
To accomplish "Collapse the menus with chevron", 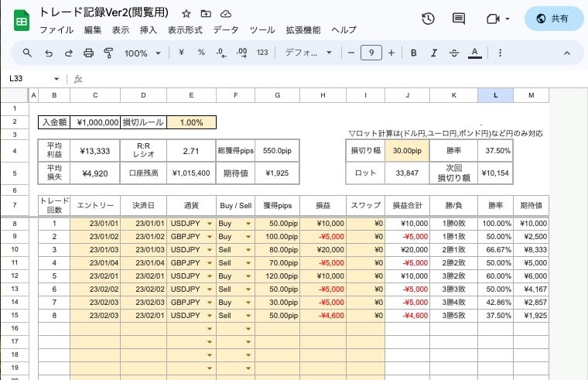I will (567, 53).
